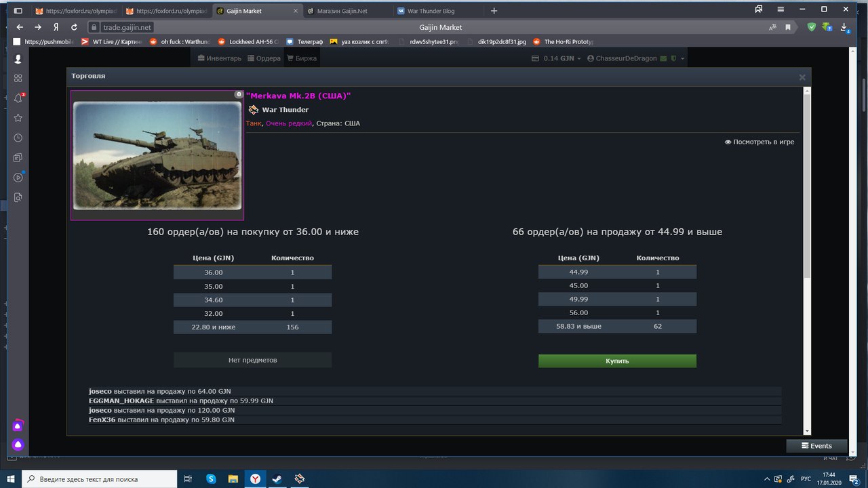Open Windows Start menu
The height and width of the screenshot is (488, 868).
9,479
